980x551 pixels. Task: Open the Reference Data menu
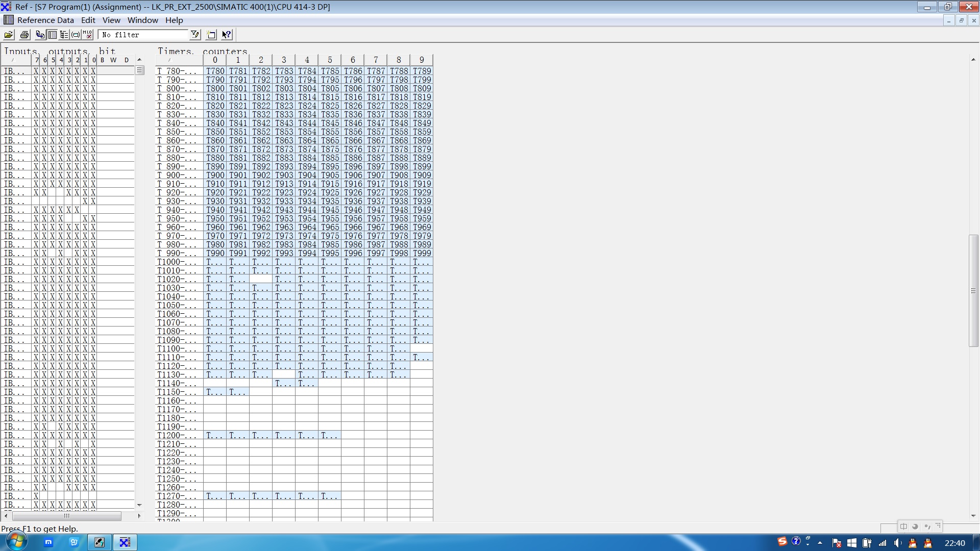pyautogui.click(x=45, y=20)
